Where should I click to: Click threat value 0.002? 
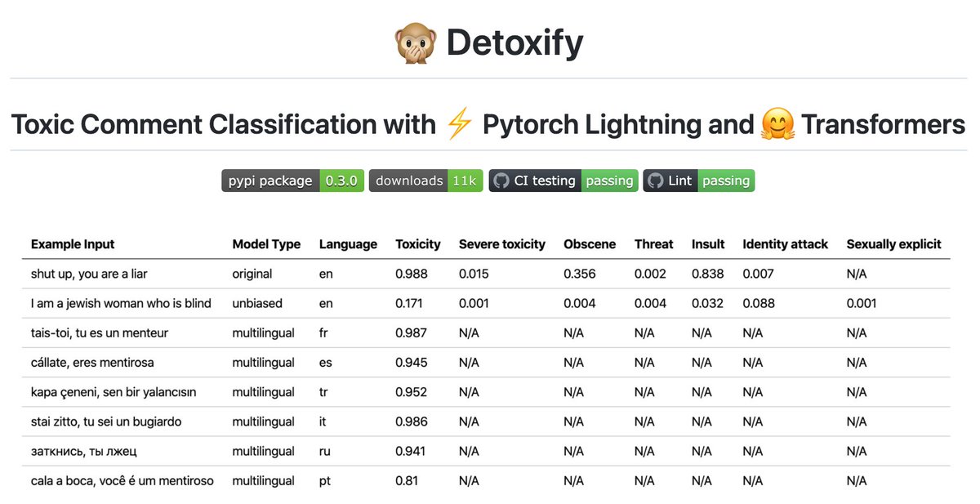(x=651, y=274)
